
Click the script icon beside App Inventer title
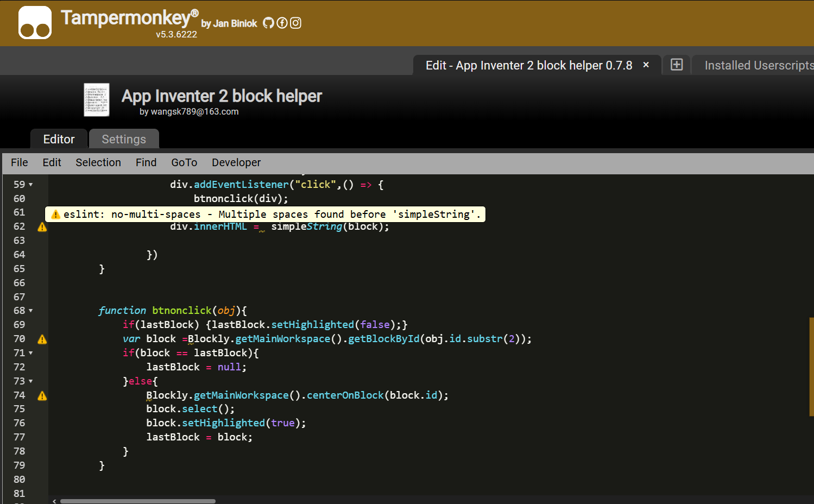click(97, 100)
